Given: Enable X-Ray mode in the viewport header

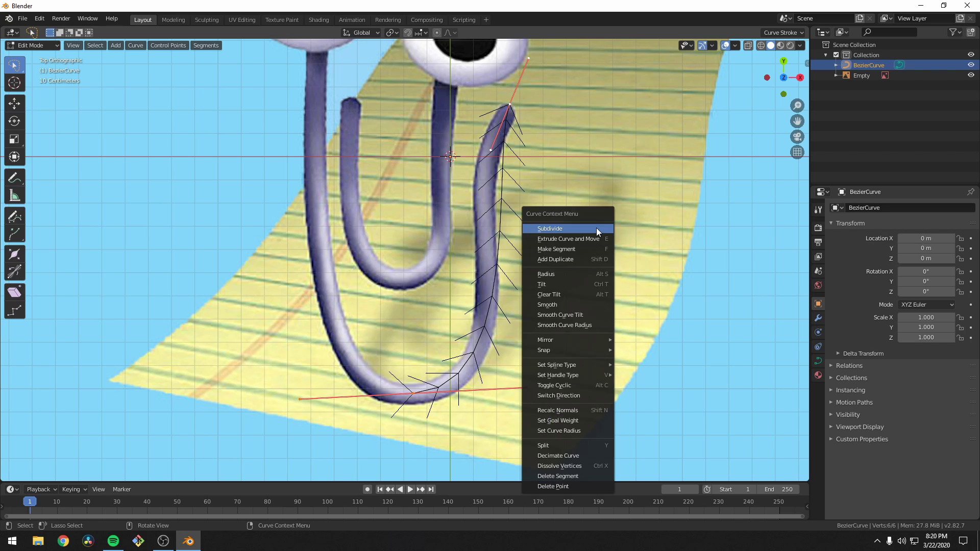Looking at the screenshot, I should (x=749, y=45).
